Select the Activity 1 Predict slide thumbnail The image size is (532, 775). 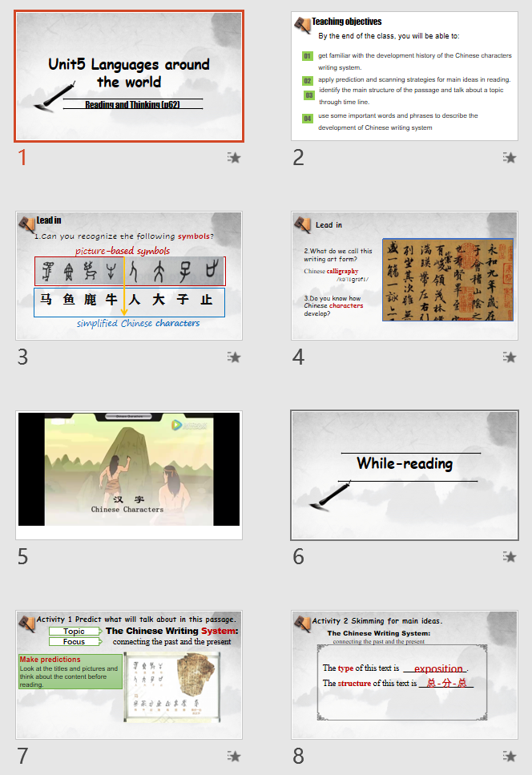(x=129, y=675)
